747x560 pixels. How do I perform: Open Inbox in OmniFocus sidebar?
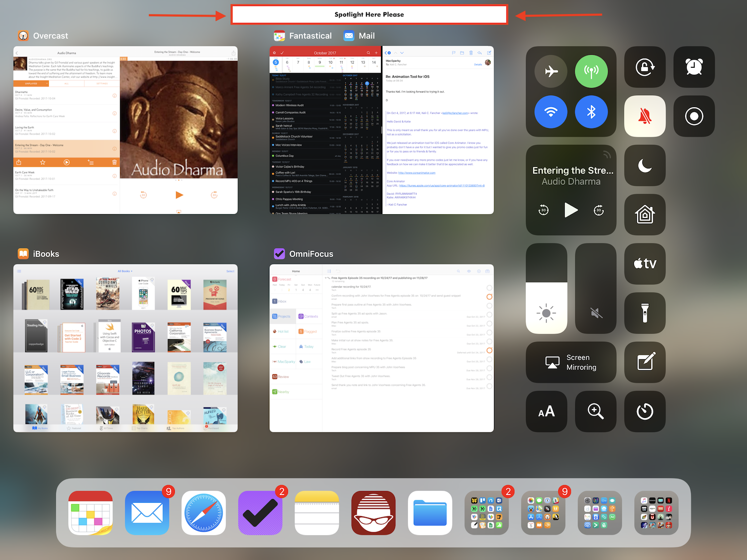click(279, 301)
